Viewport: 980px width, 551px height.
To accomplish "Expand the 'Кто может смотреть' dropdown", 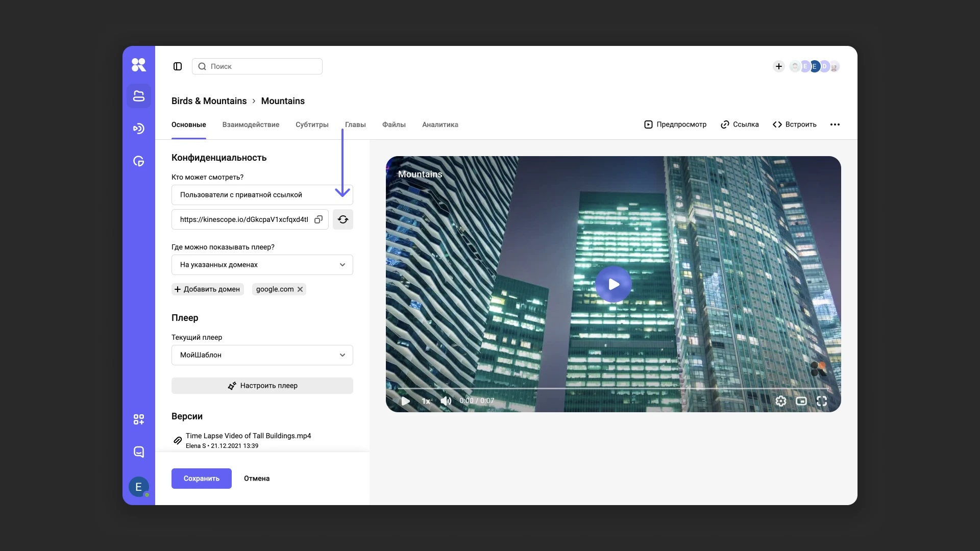I will click(x=262, y=195).
